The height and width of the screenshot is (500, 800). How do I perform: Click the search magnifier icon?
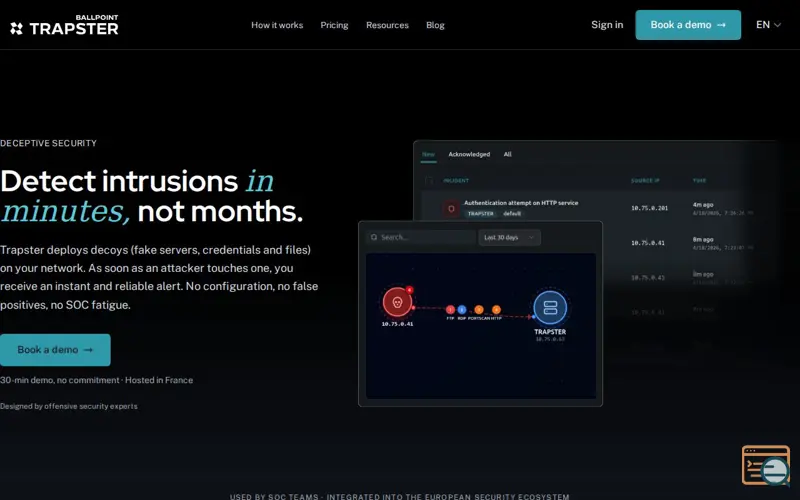click(x=374, y=237)
